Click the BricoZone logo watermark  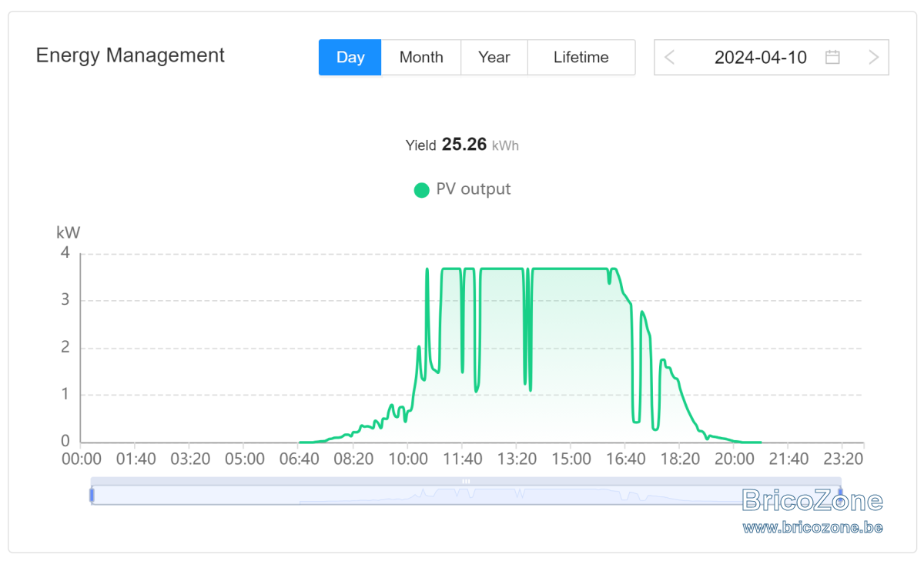click(x=812, y=501)
